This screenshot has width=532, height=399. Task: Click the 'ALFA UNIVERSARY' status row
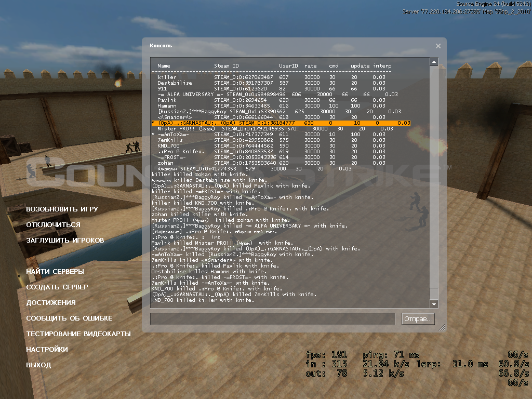278,95
